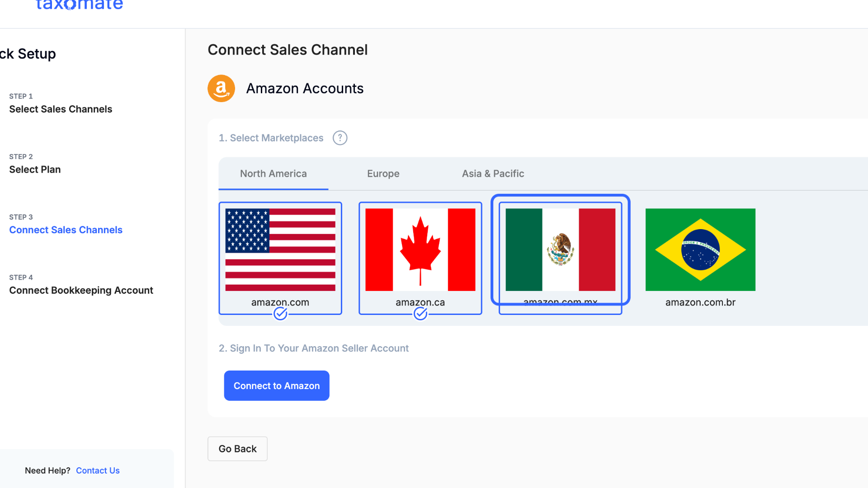This screenshot has height=488, width=868.
Task: Open the Asia & Pacific tab
Action: tap(493, 174)
